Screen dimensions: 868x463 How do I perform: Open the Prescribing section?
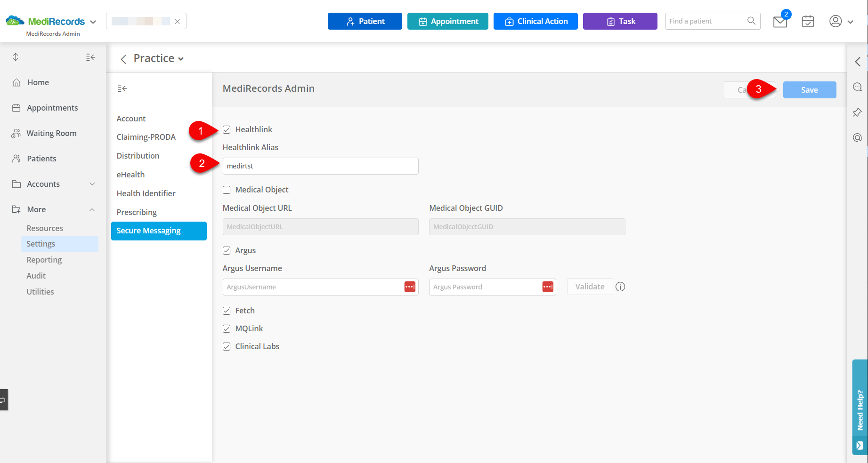coord(137,212)
